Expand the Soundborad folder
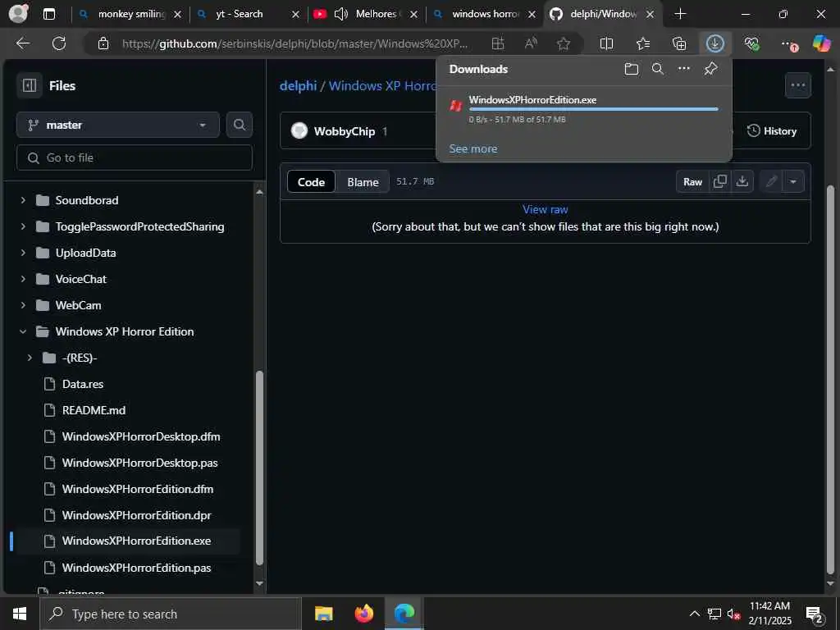840x630 pixels. click(23, 200)
